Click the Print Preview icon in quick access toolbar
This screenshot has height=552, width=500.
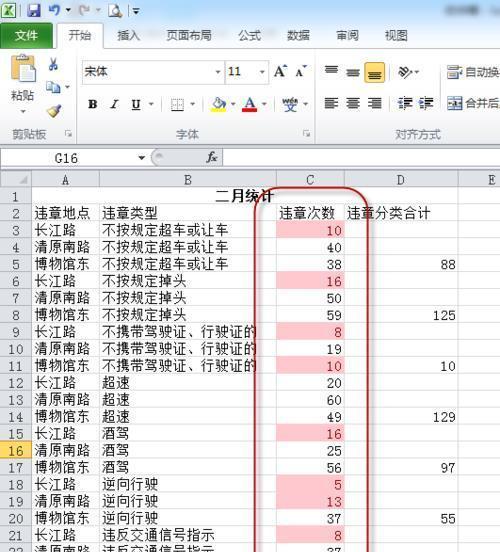click(115, 11)
